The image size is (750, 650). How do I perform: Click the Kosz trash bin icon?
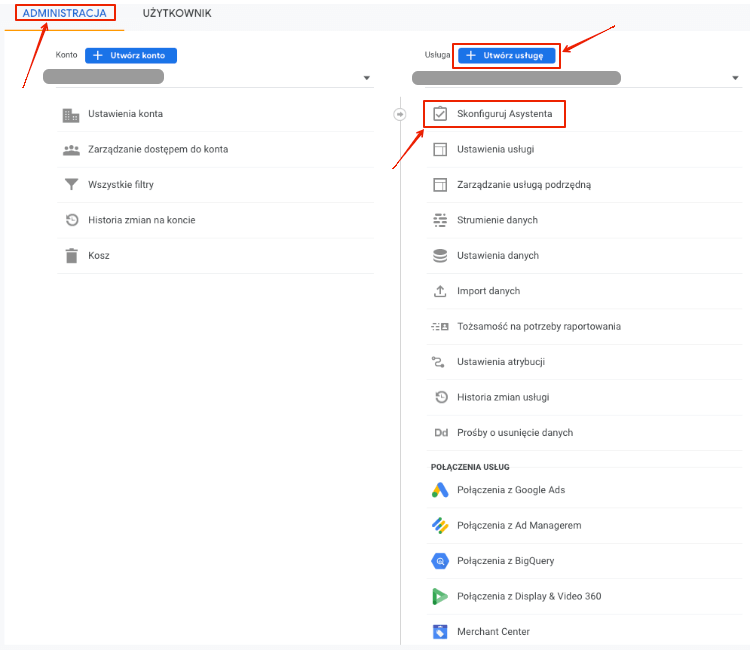click(71, 255)
